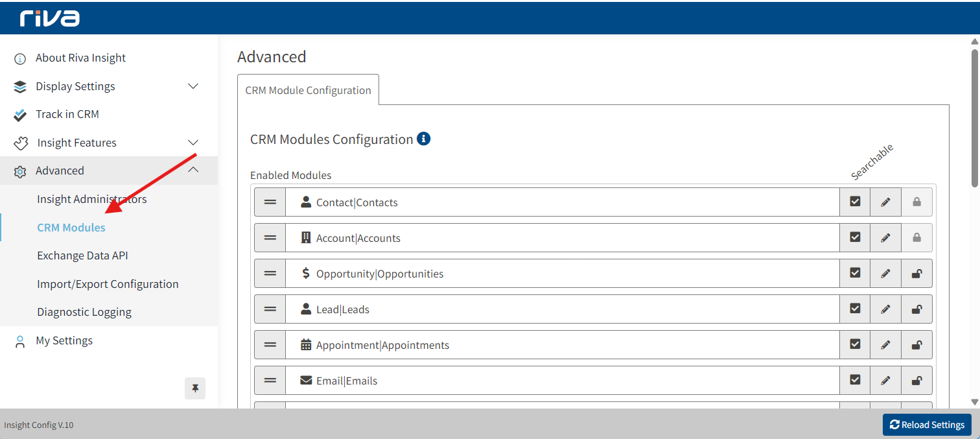Open Insight Administrators submenu item
Screen dimensions: 980x439
pos(92,199)
